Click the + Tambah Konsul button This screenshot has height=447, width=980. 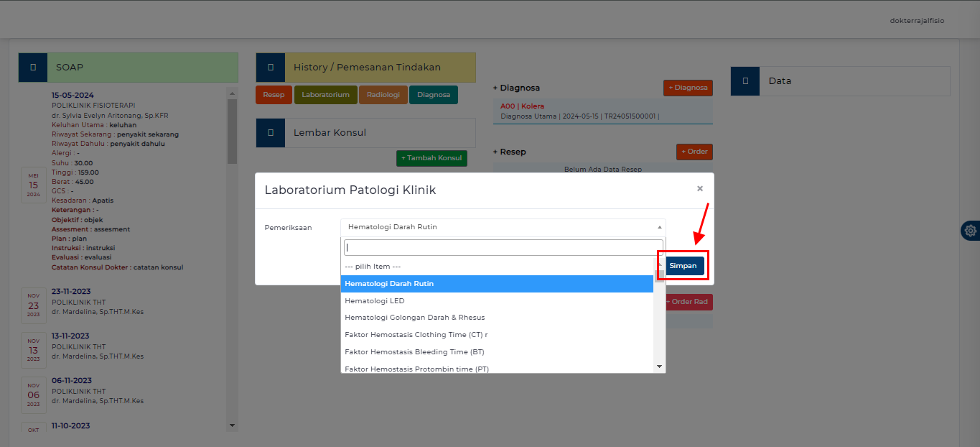click(x=431, y=158)
